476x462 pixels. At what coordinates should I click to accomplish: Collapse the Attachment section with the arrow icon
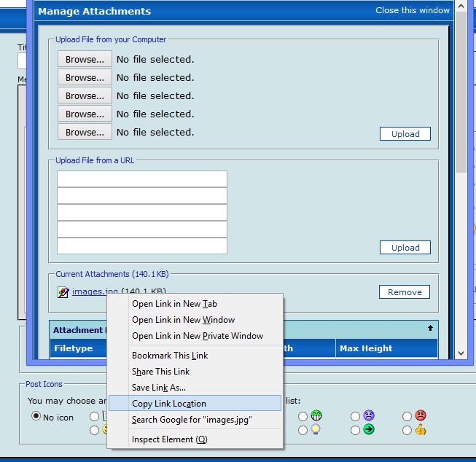(x=430, y=328)
